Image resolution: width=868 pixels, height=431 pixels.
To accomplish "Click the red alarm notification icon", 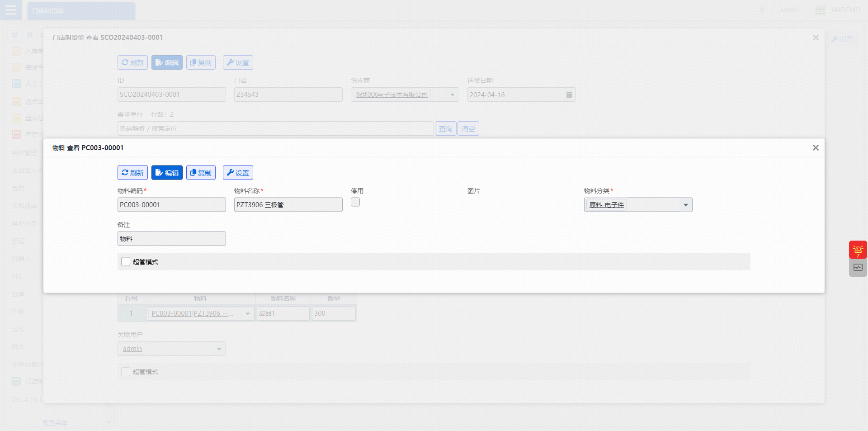I will pyautogui.click(x=858, y=250).
